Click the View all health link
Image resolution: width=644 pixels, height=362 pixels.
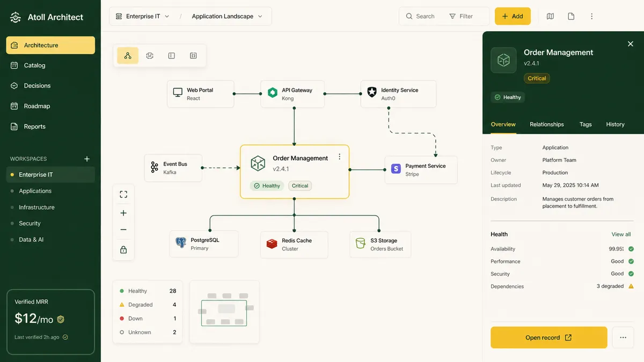point(621,234)
